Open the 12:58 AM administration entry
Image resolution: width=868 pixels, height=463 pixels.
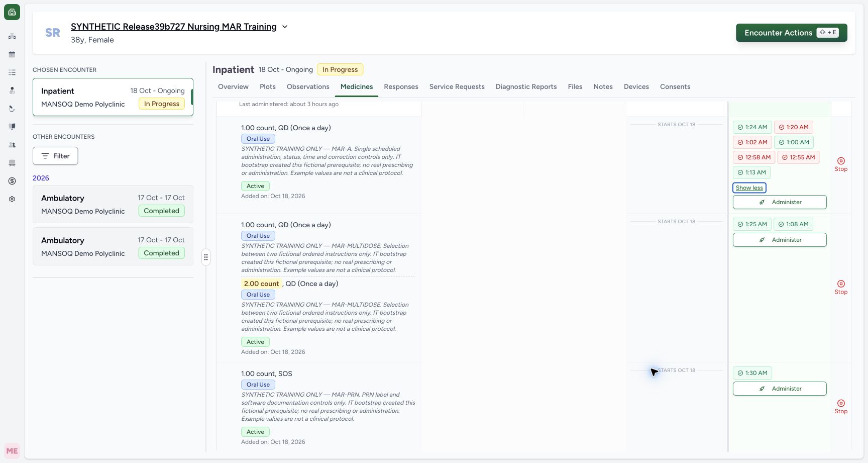754,157
